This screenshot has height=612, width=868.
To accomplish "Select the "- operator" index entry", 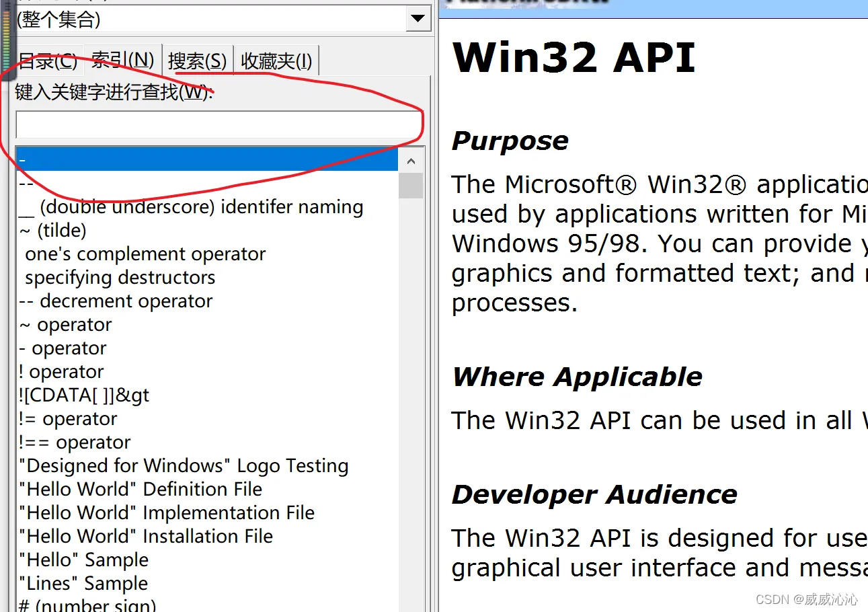I will [x=63, y=348].
